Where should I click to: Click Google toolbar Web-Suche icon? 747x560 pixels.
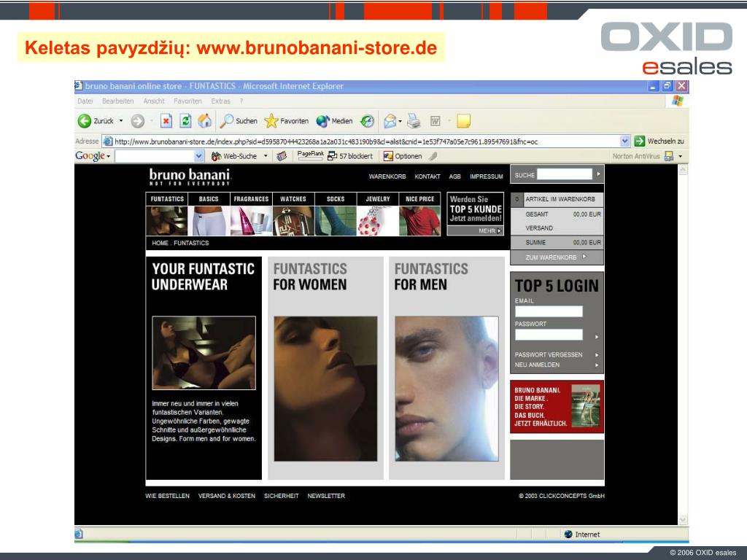(216, 156)
